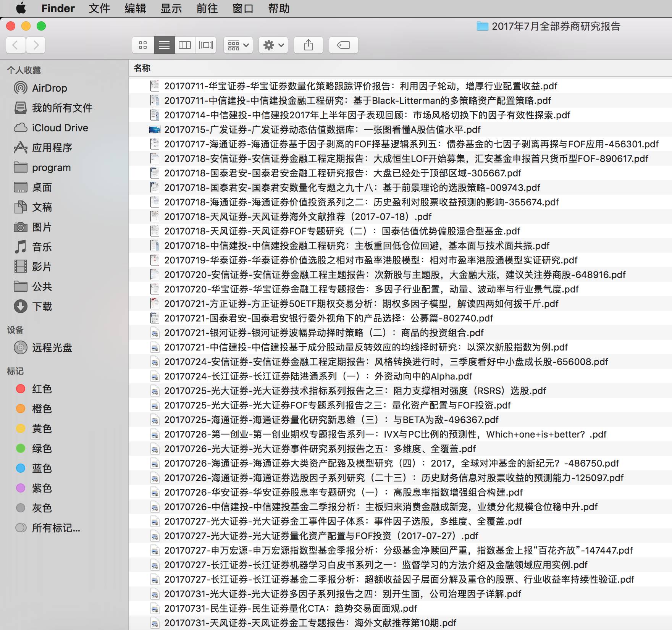The width and height of the screenshot is (672, 630).
Task: Open 我的所有文件 in the sidebar
Action: [53, 108]
